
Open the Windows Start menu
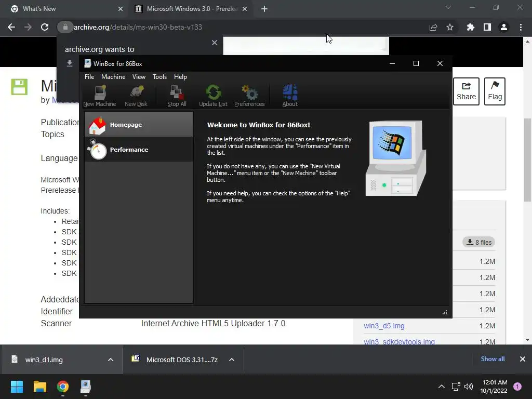pyautogui.click(x=17, y=387)
